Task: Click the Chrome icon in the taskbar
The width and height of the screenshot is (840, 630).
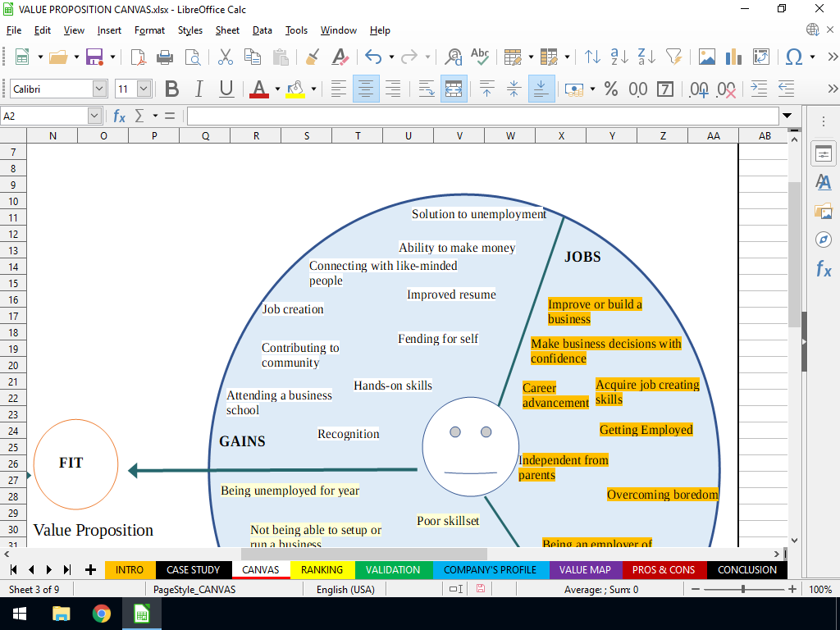Action: (x=102, y=614)
